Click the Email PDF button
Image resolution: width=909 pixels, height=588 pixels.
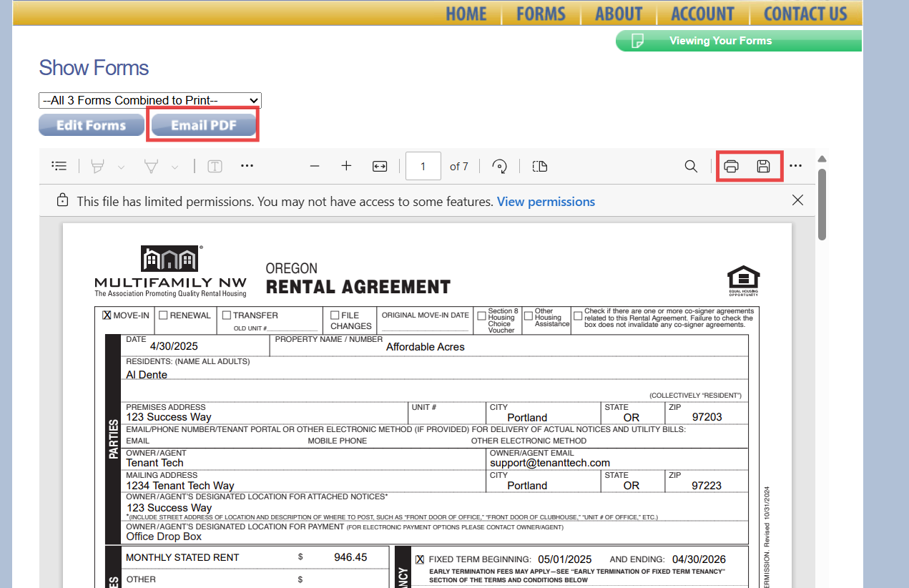pos(204,125)
